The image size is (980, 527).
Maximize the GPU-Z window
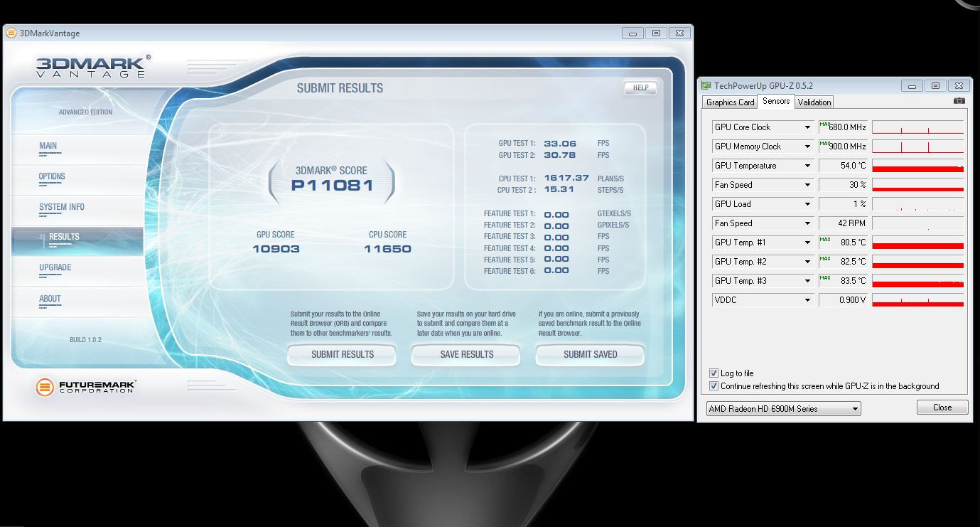(x=936, y=85)
